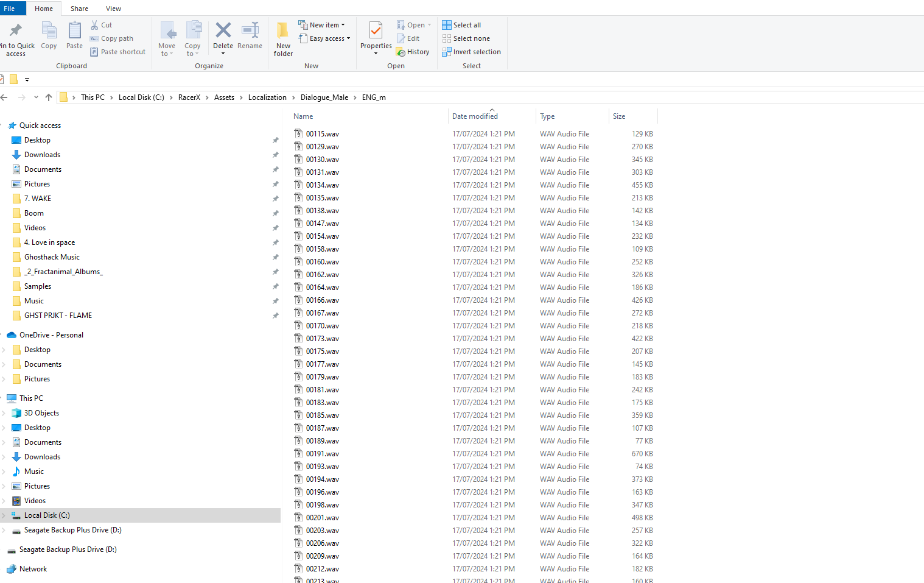
Task: Click the Copy icon in Clipboard group
Action: coord(49,30)
